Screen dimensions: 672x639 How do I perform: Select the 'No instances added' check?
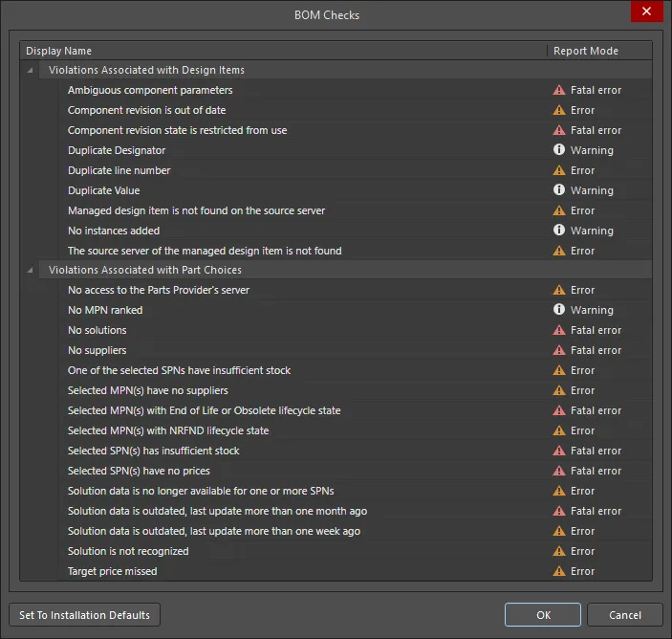point(356,231)
